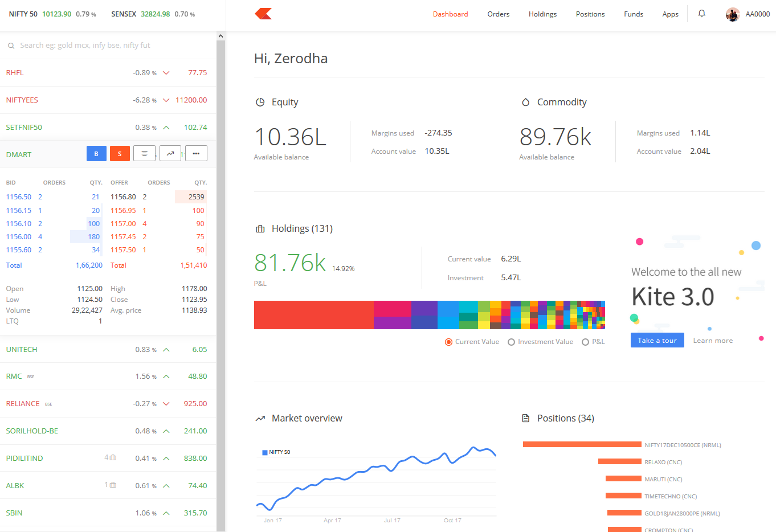Click offer price 1157.50

[123, 249]
